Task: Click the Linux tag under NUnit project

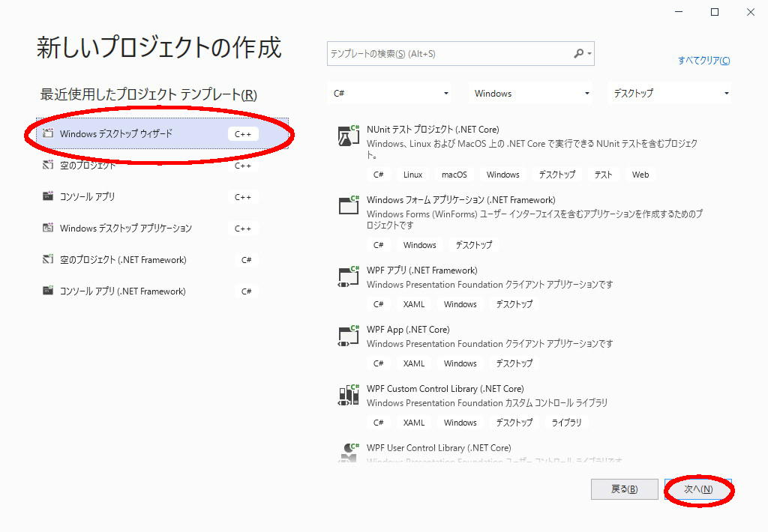Action: tap(413, 175)
